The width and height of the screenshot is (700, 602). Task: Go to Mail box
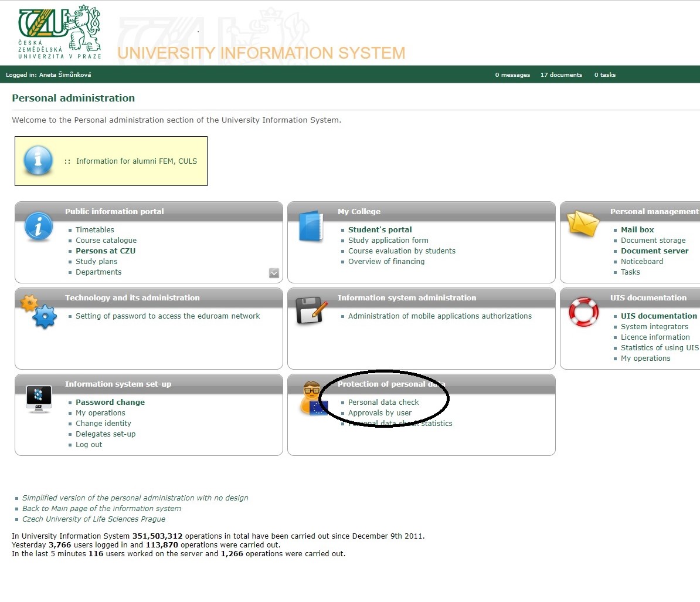tap(637, 230)
